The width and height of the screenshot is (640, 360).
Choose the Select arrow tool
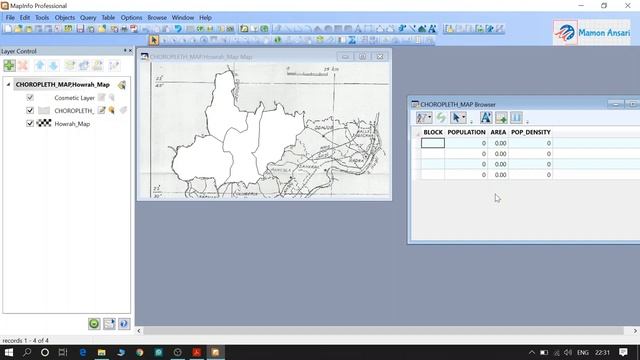click(154, 40)
